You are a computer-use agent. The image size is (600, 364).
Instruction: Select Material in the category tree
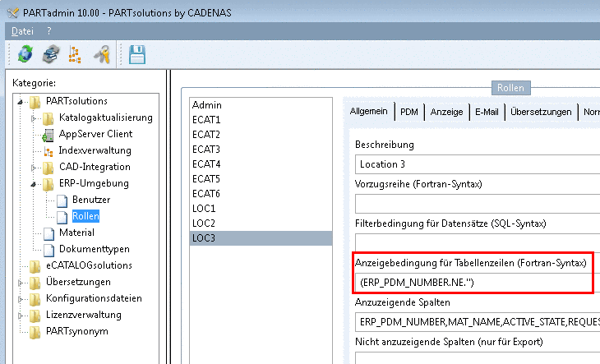click(76, 233)
